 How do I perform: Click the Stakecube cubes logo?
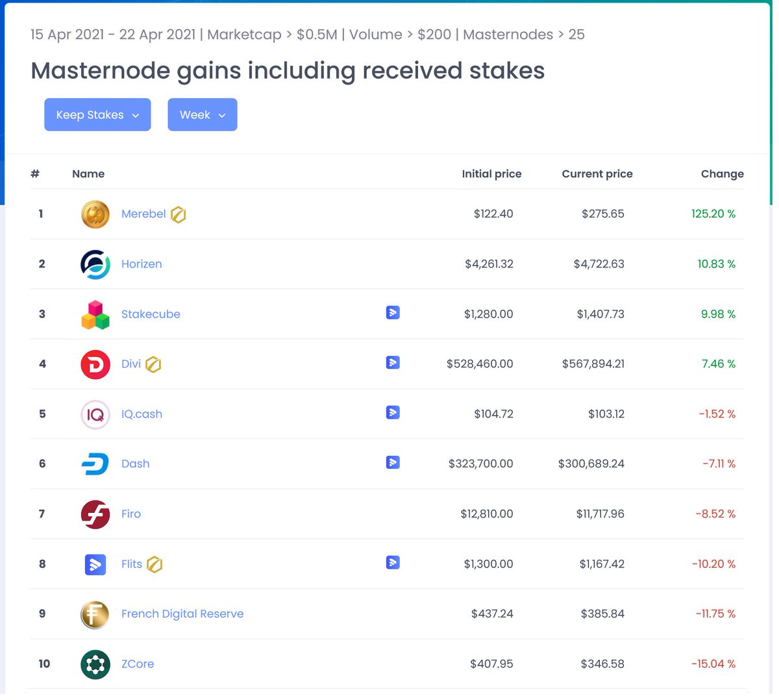[x=95, y=314]
